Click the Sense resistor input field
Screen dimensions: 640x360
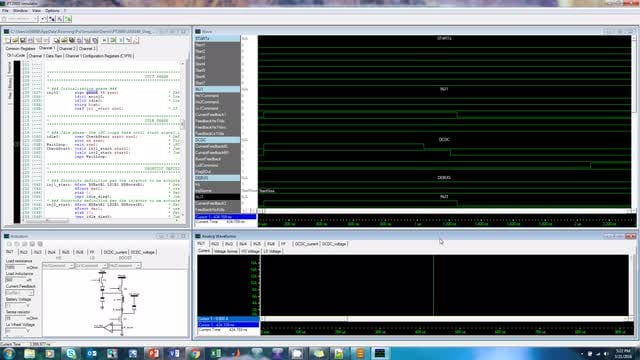(16, 318)
